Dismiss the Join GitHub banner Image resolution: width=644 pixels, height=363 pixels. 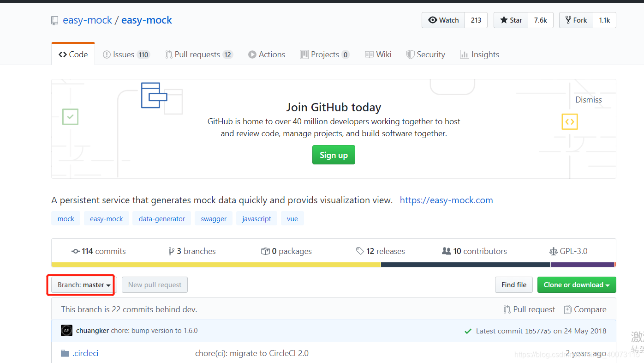coord(588,100)
